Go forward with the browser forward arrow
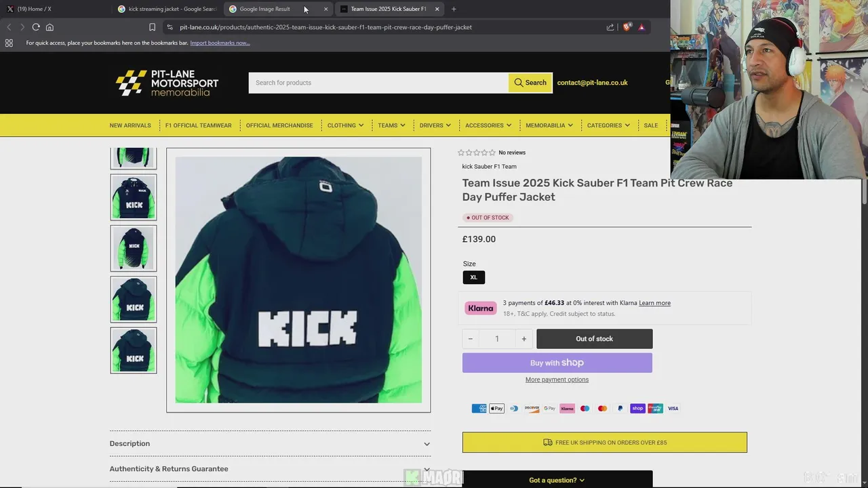The image size is (868, 488). click(22, 27)
